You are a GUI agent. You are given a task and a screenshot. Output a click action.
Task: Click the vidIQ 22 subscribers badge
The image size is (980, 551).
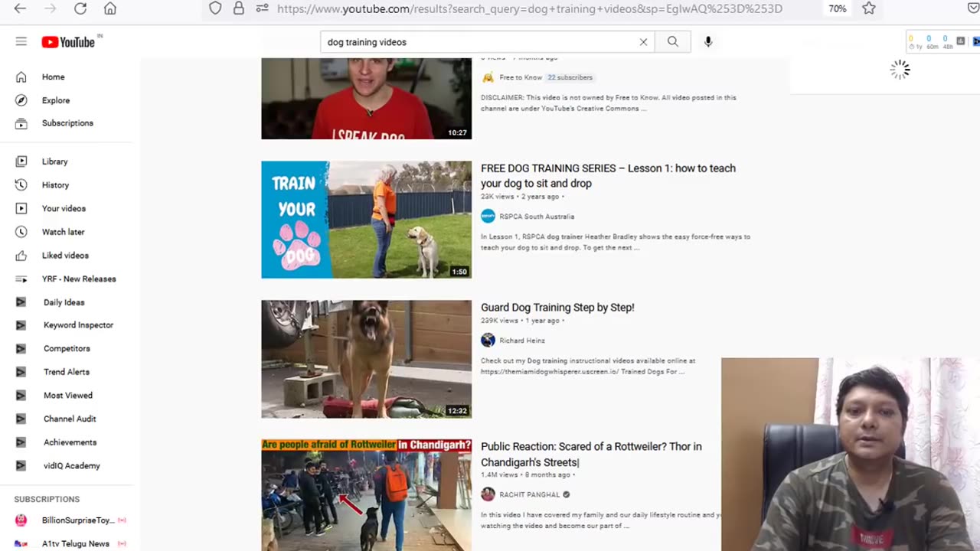pos(570,77)
